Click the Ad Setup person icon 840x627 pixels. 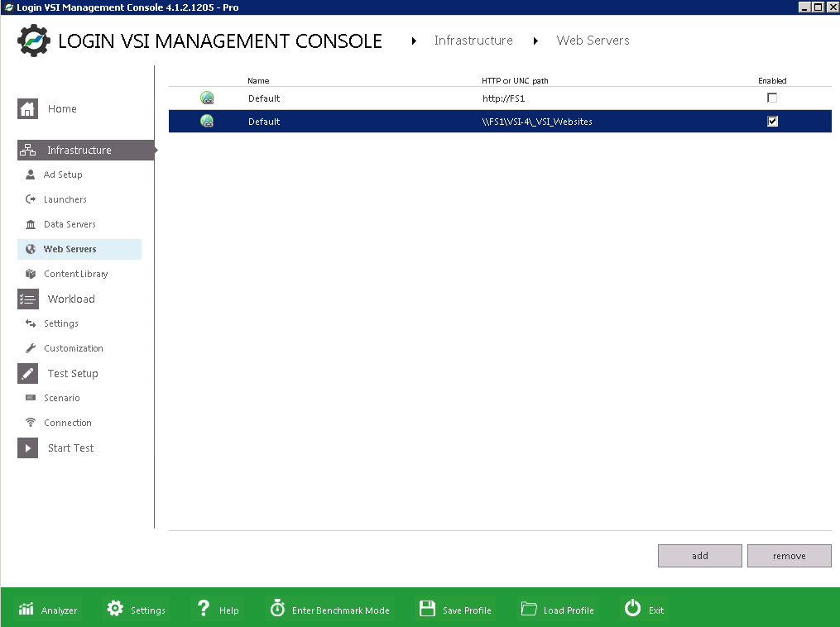point(31,175)
